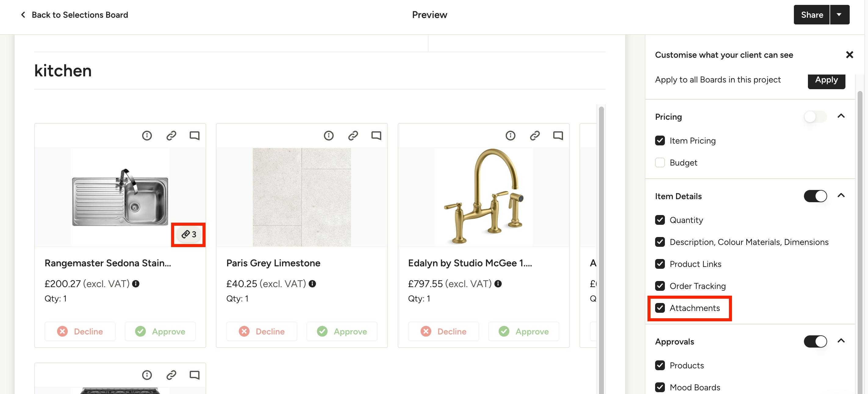Image resolution: width=868 pixels, height=394 pixels.
Task: Click the gold Edalyn faucet thumbnail
Action: (483, 197)
